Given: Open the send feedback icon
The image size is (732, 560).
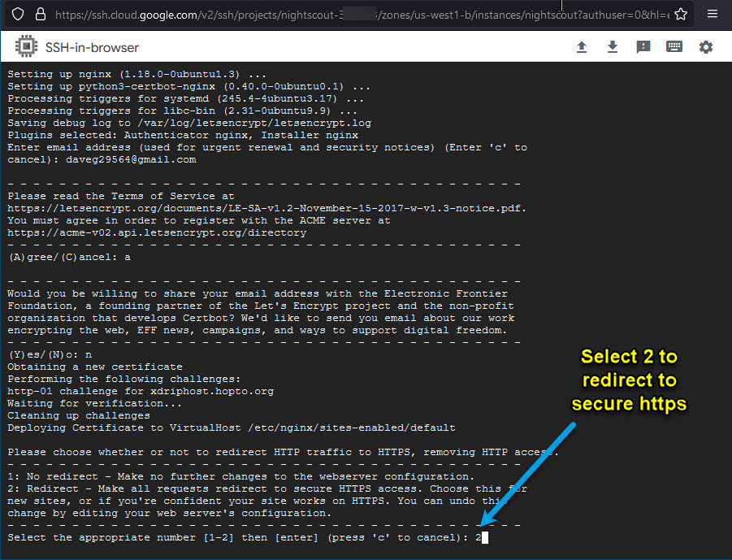Looking at the screenshot, I should tap(643, 47).
